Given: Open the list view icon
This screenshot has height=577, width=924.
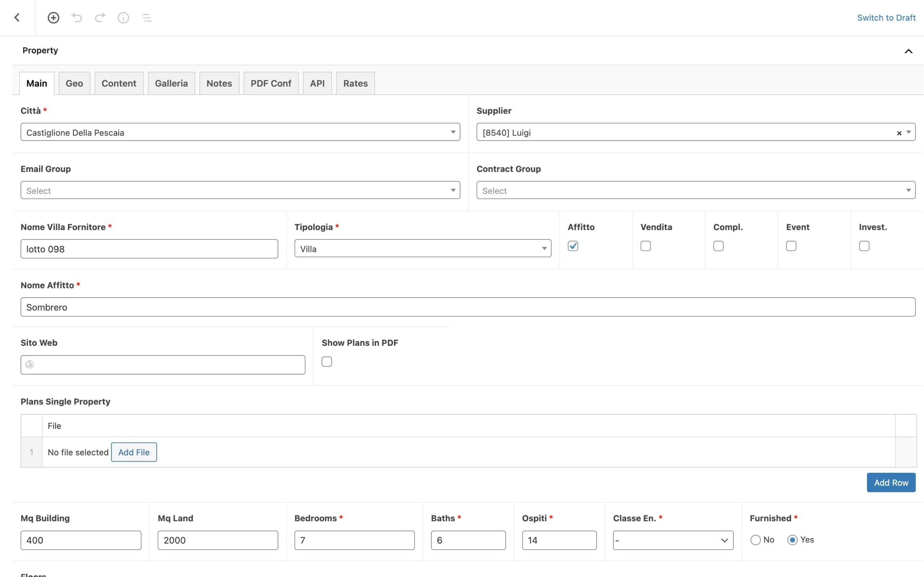Looking at the screenshot, I should pos(147,18).
